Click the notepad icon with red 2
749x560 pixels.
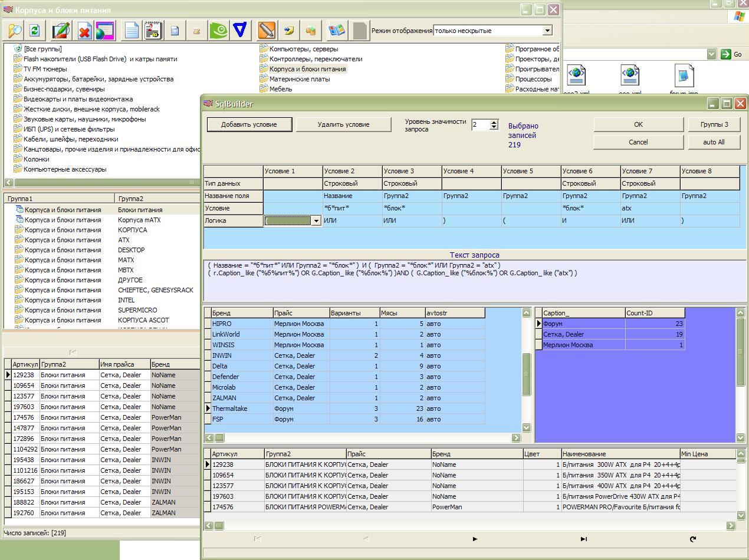click(x=153, y=30)
